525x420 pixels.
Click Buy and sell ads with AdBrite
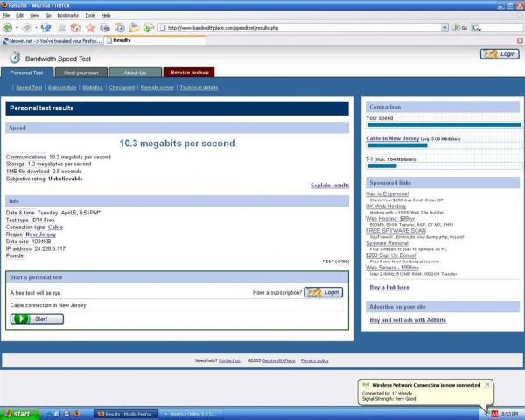(408, 320)
